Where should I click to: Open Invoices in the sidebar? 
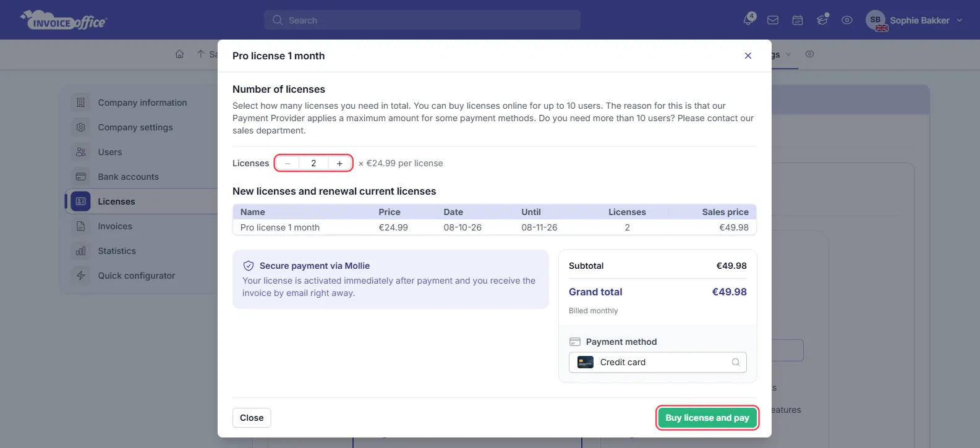point(115,226)
